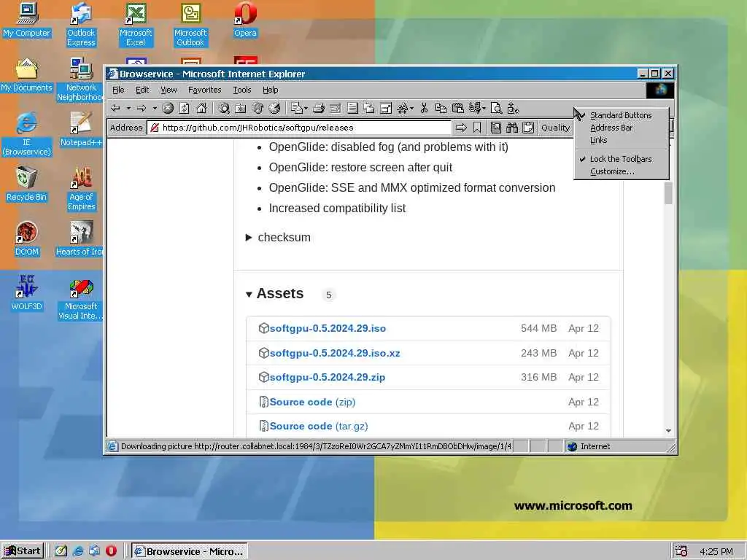The width and height of the screenshot is (747, 560).
Task: Select the DOOM desktop shortcut
Action: (26, 238)
